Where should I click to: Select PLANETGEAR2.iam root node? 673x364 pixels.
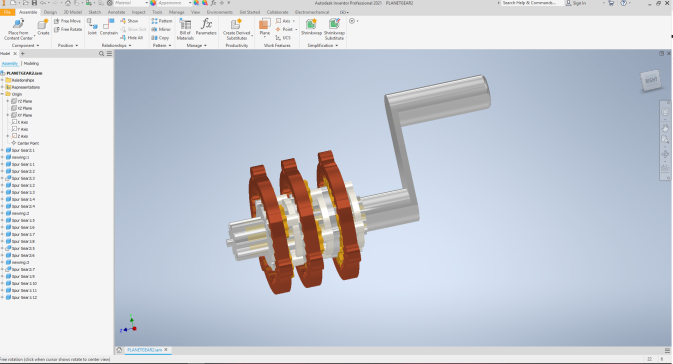tap(21, 73)
